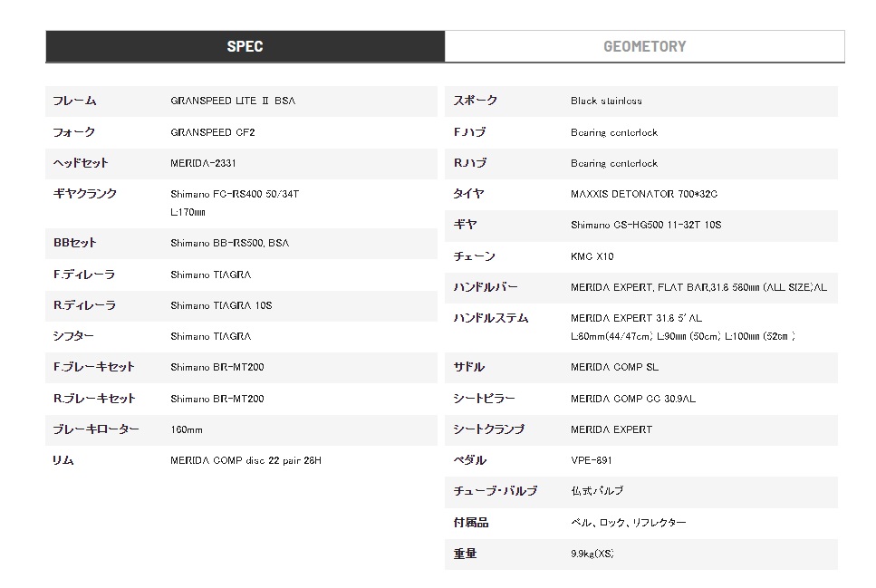Viewport: 876px width, 588px height.
Task: Select chain value KMC X10
Action: point(592,256)
